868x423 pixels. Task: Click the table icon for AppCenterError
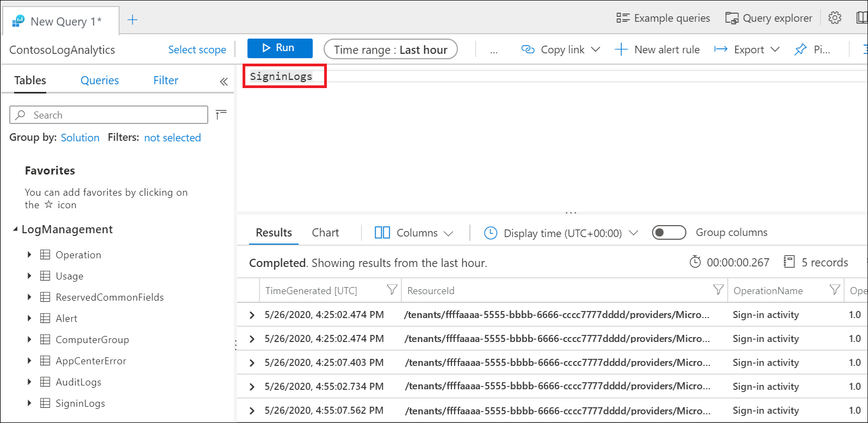click(46, 361)
